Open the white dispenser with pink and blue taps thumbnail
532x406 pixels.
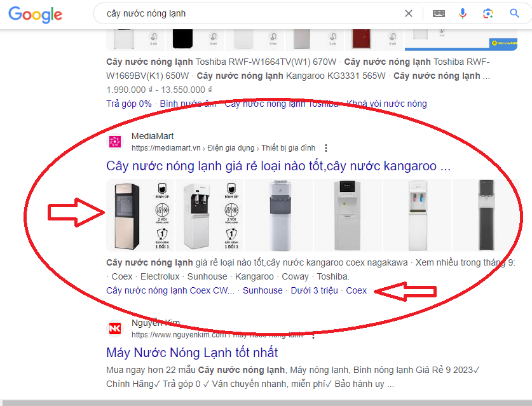point(418,215)
